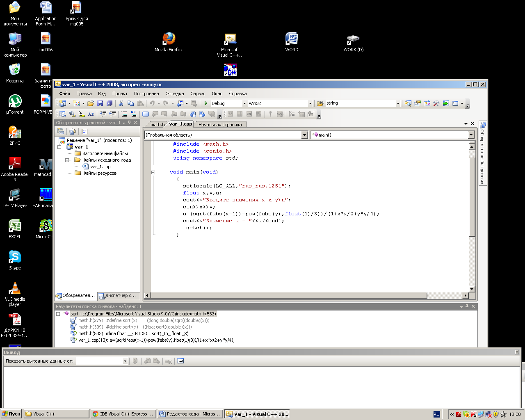525x420 pixels.
Task: Start debugging with the green play icon
Action: point(206,103)
